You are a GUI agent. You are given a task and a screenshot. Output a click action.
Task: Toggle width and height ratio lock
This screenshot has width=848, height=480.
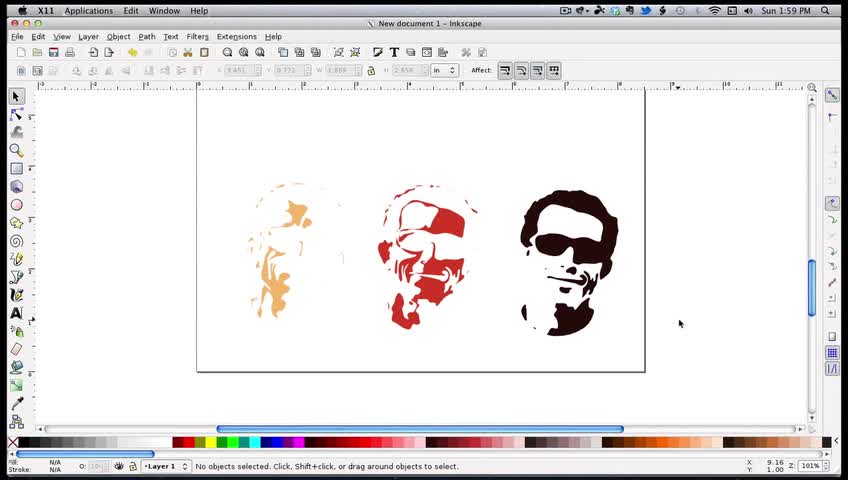(371, 70)
